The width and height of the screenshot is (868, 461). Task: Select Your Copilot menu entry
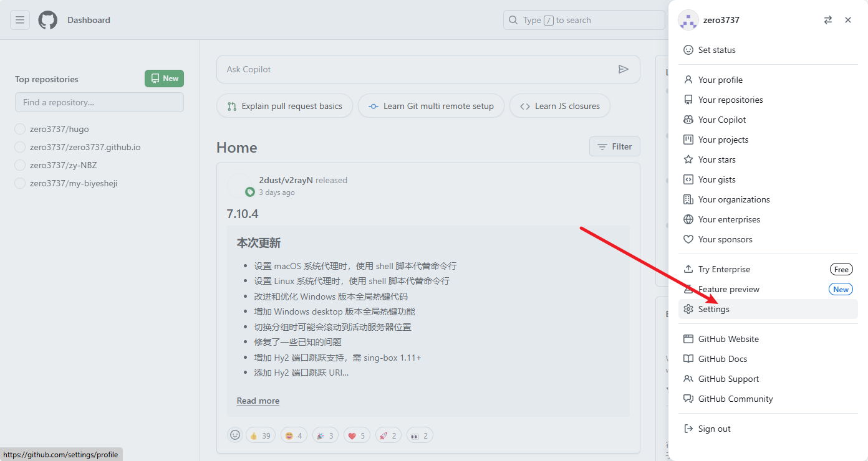[x=768, y=120]
